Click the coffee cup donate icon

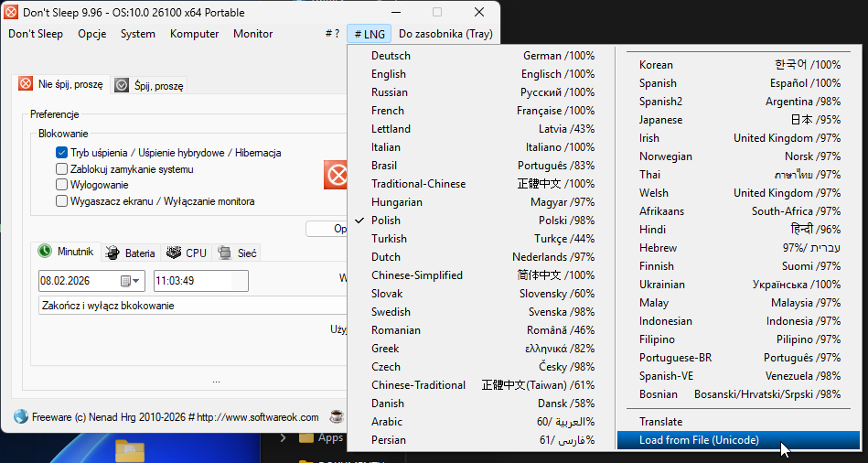(x=337, y=416)
